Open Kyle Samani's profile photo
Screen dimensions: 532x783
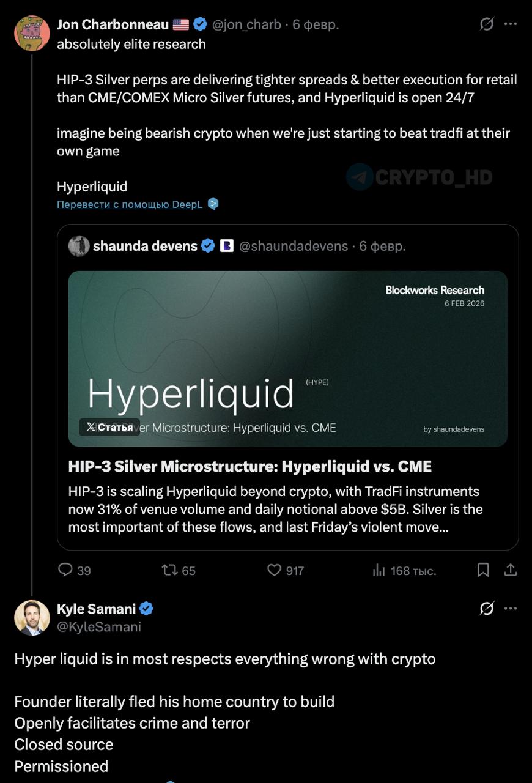click(x=32, y=618)
